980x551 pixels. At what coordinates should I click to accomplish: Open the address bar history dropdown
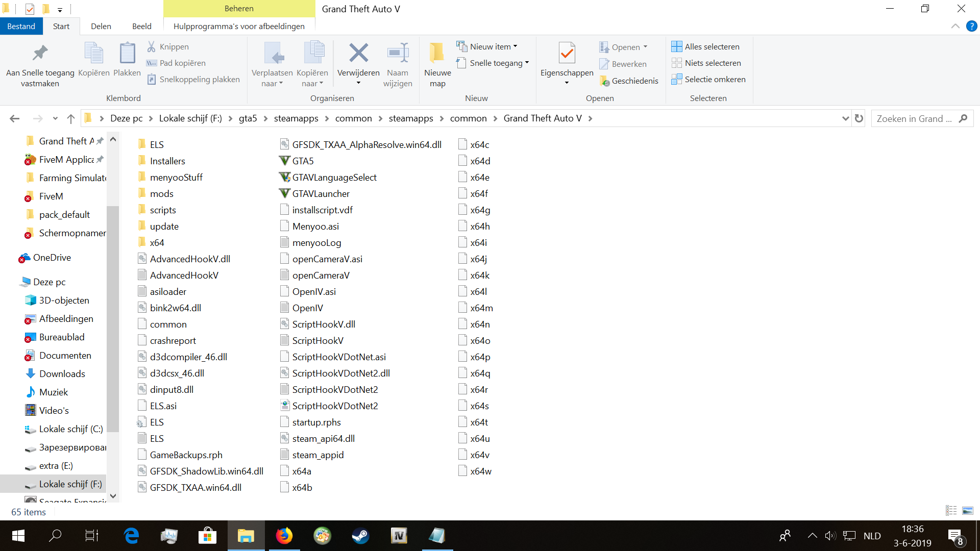click(x=845, y=118)
